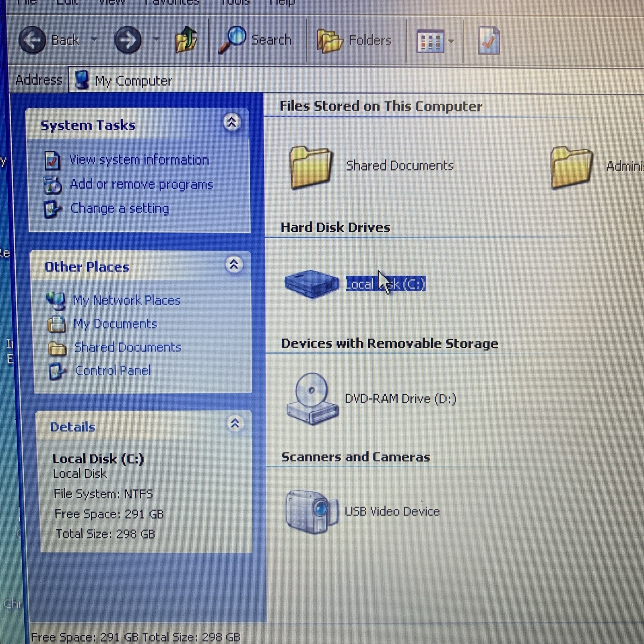Click the status bar free space text
The image size is (644, 644).
[136, 637]
